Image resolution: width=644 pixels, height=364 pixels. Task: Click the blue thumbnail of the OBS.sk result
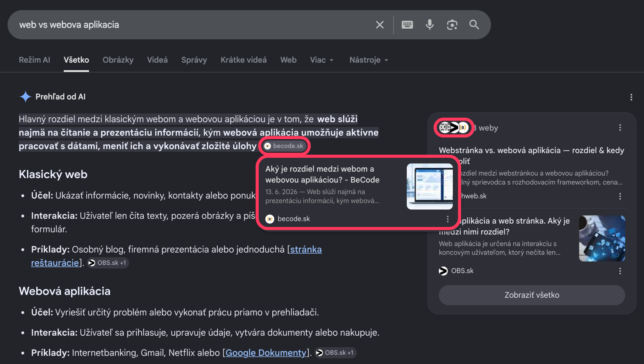coord(602,238)
